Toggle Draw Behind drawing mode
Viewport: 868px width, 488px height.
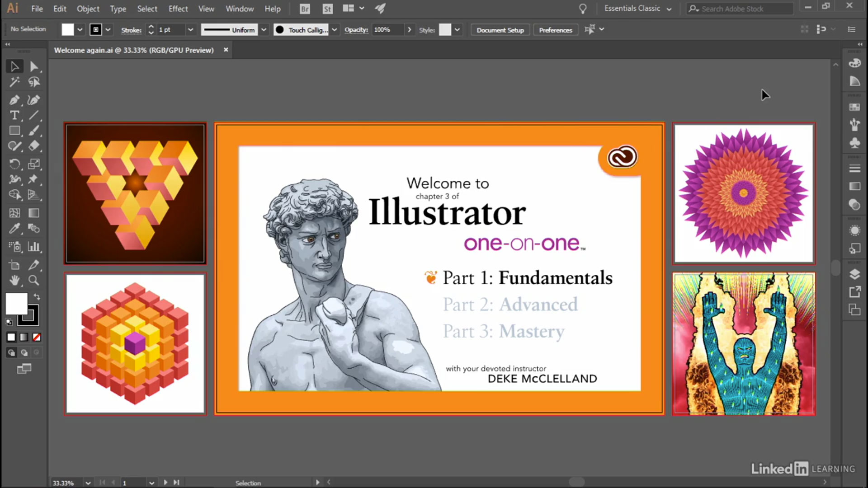[24, 352]
